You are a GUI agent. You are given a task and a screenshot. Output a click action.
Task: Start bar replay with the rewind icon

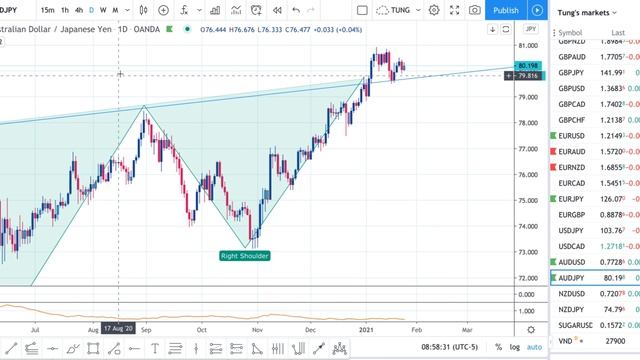pos(277,10)
